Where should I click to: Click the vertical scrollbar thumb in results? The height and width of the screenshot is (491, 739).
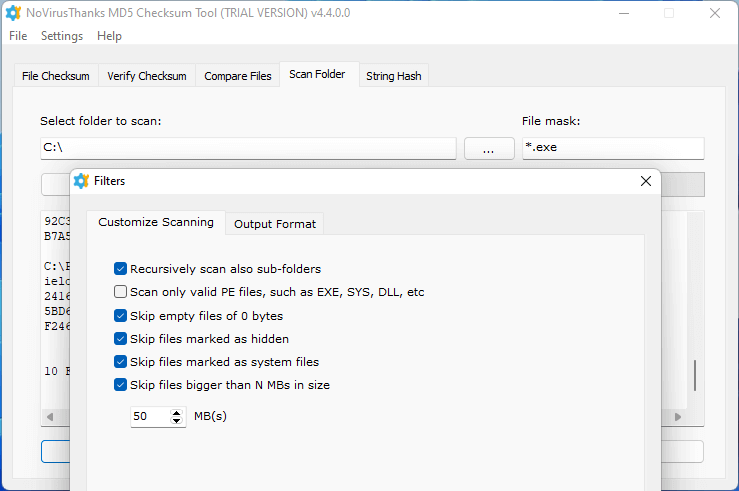pos(695,376)
